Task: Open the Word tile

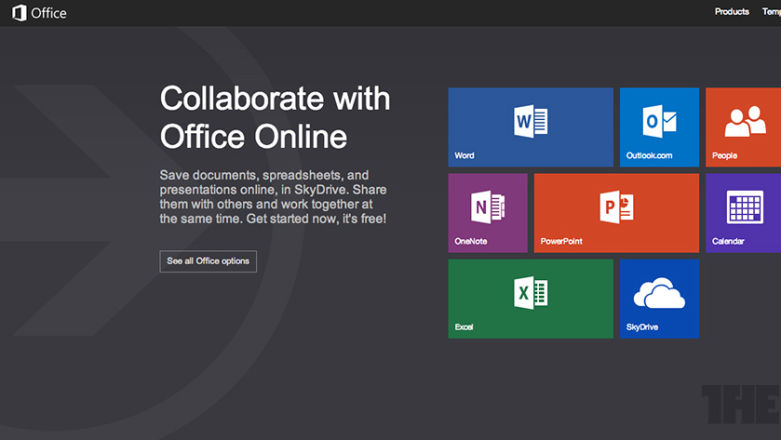Action: pos(530,127)
